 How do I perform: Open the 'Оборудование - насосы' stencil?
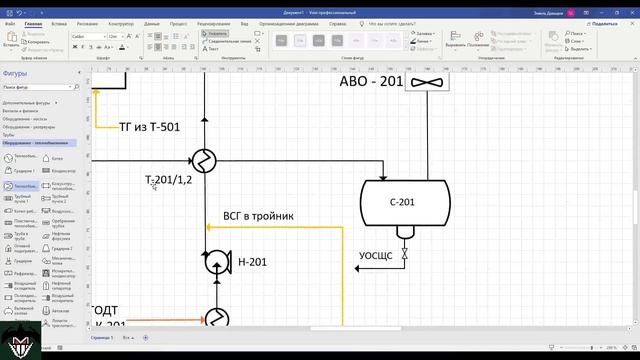pyautogui.click(x=25, y=119)
